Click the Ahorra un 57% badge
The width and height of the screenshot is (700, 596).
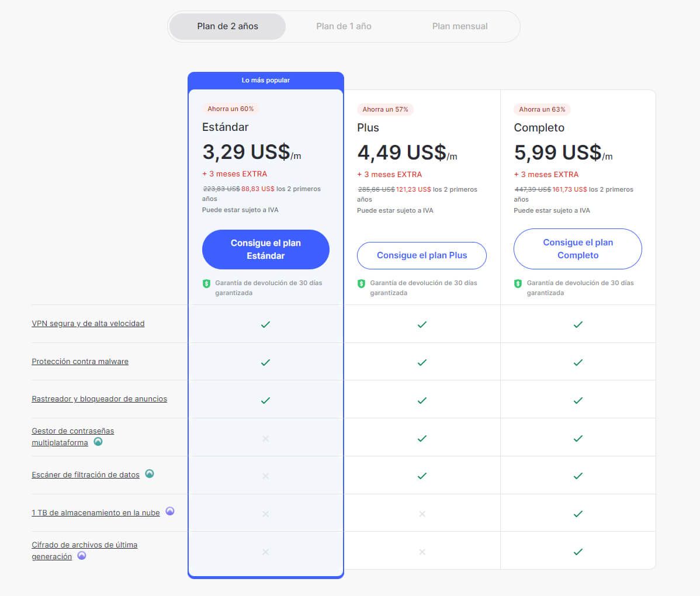[385, 109]
